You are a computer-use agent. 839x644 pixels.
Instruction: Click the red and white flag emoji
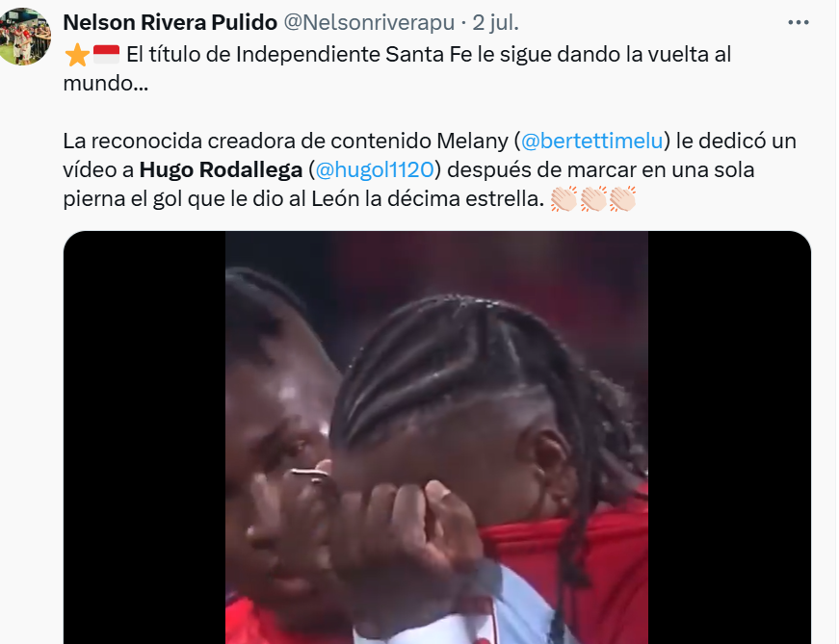pos(107,55)
